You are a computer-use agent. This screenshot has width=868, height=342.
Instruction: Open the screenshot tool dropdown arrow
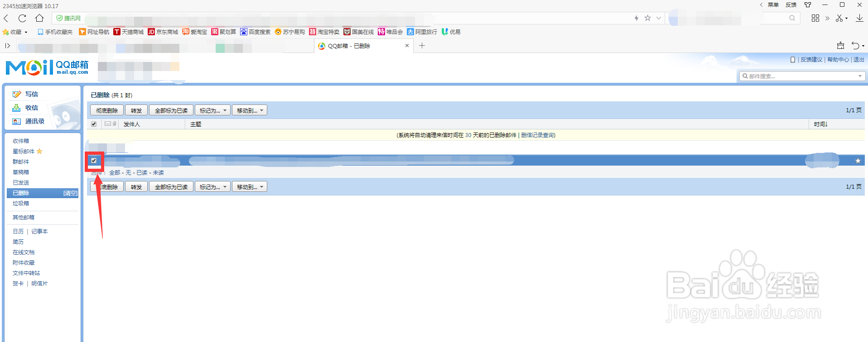846,19
